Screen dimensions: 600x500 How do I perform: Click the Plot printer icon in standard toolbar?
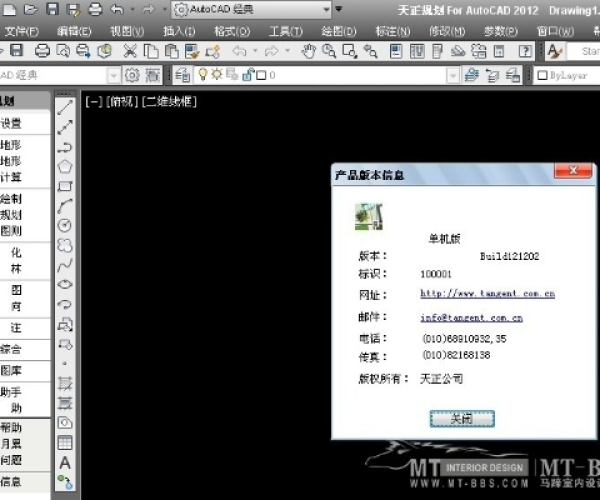point(42,51)
